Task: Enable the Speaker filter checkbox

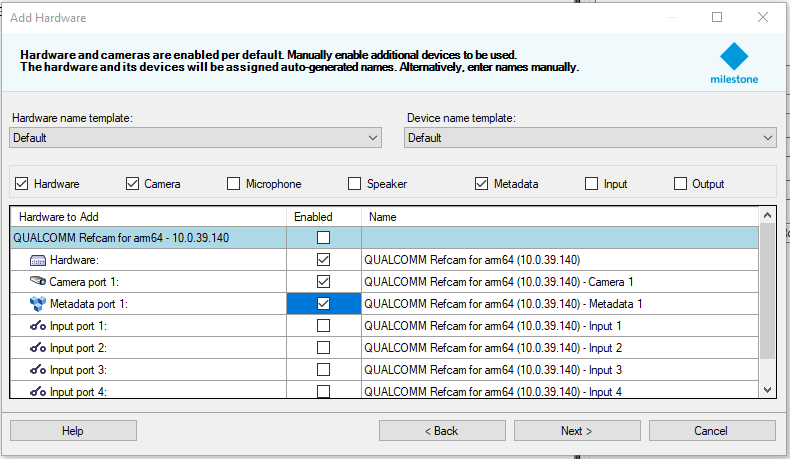Action: coord(354,184)
